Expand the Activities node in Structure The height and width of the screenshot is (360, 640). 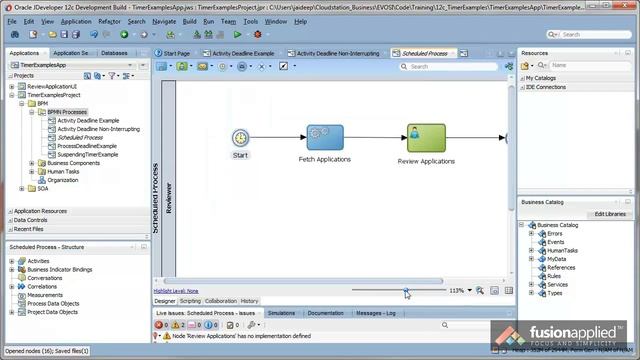tap(12, 261)
